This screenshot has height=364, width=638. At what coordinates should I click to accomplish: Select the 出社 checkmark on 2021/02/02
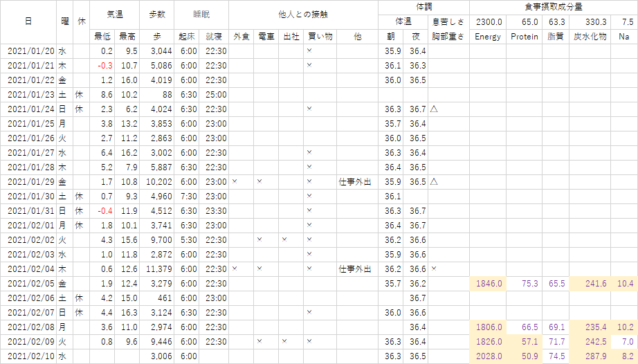coord(284,239)
